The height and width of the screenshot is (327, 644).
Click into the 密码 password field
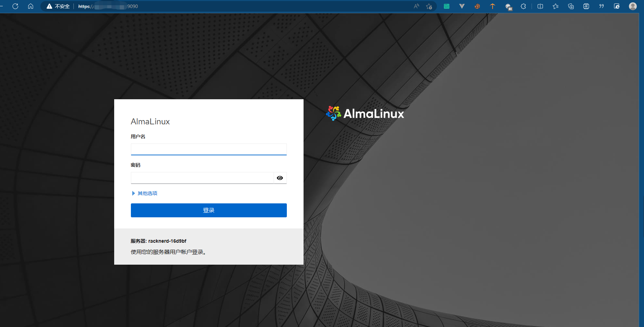[x=202, y=178]
